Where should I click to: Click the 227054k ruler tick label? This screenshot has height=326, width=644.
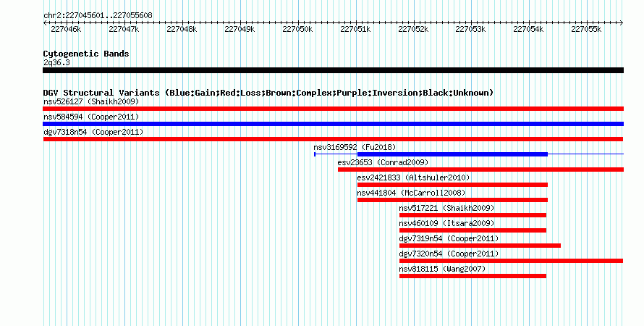529,29
